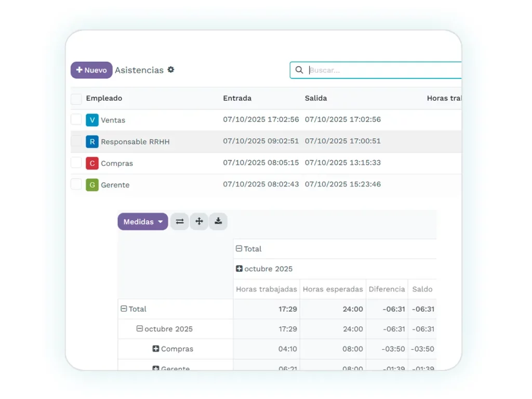The width and height of the screenshot is (532, 399).
Task: Toggle the select-all checkbox beside Empleado
Action: pyautogui.click(x=76, y=99)
